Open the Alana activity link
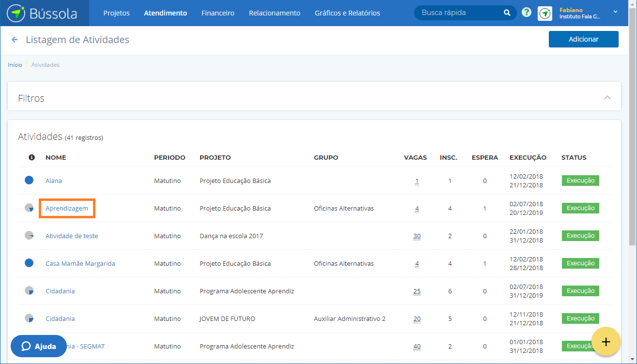 coord(54,181)
